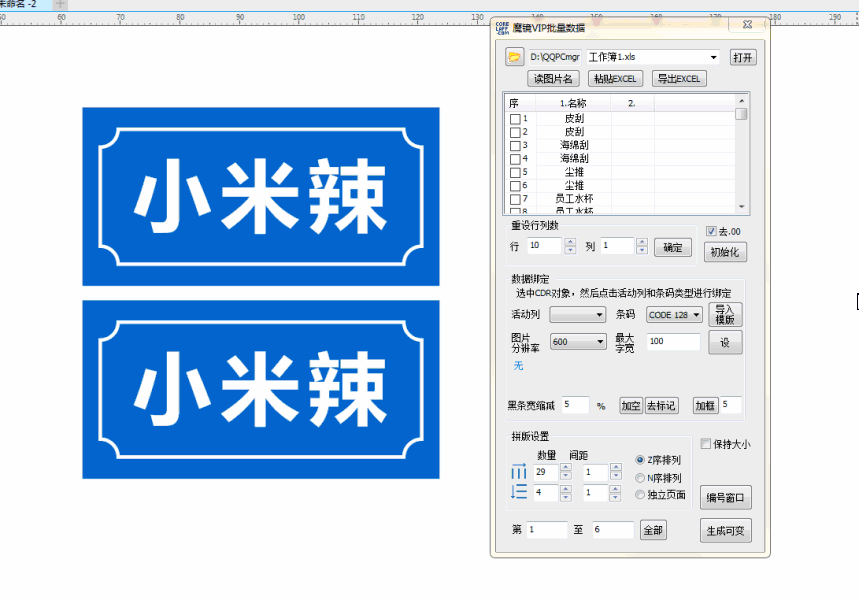
Task: Click the yellow folder browse icon
Action: click(x=514, y=57)
